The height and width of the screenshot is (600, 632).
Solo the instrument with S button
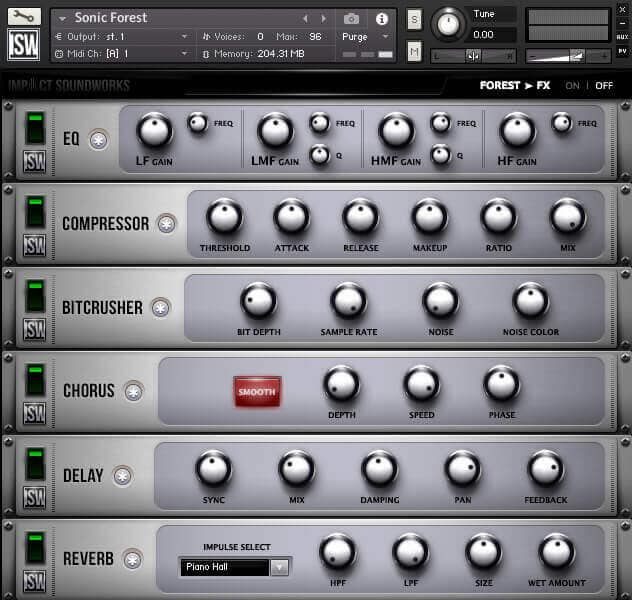click(x=414, y=20)
